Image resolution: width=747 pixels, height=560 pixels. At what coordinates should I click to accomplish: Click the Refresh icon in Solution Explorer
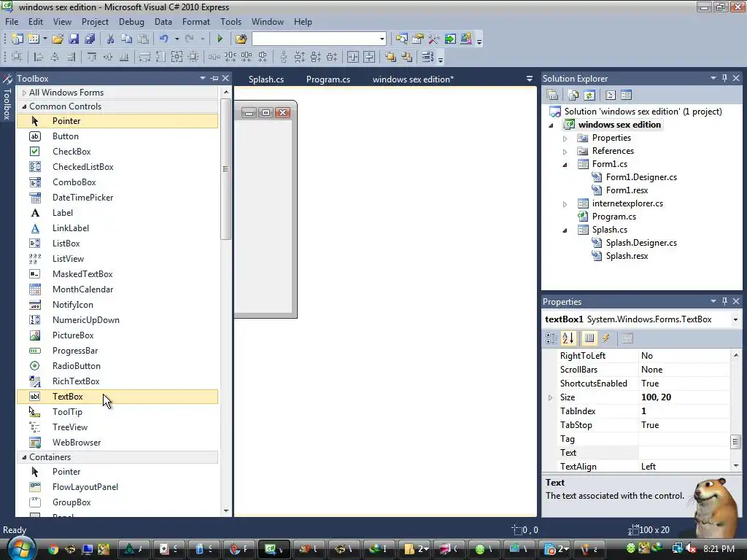589,96
